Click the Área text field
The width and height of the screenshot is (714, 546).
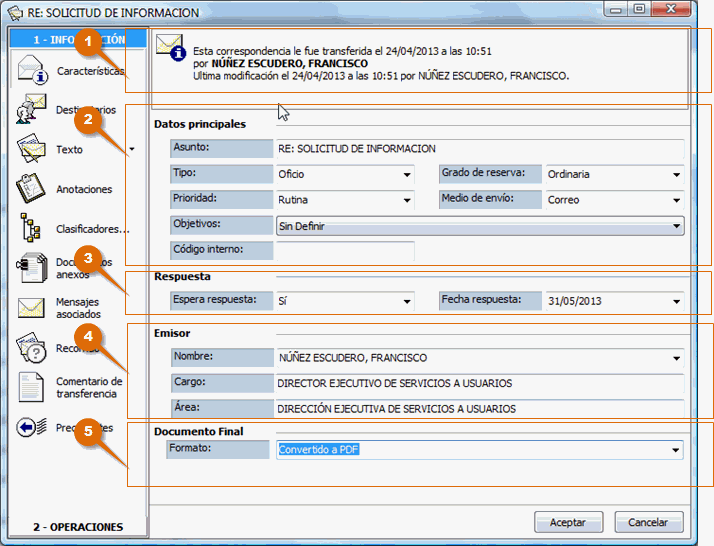pyautogui.click(x=480, y=409)
